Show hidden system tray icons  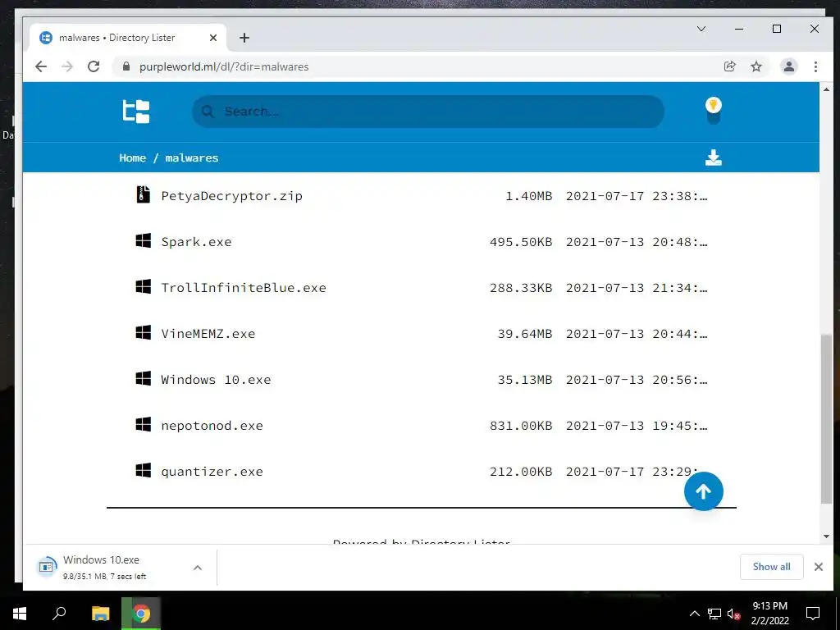(x=694, y=614)
